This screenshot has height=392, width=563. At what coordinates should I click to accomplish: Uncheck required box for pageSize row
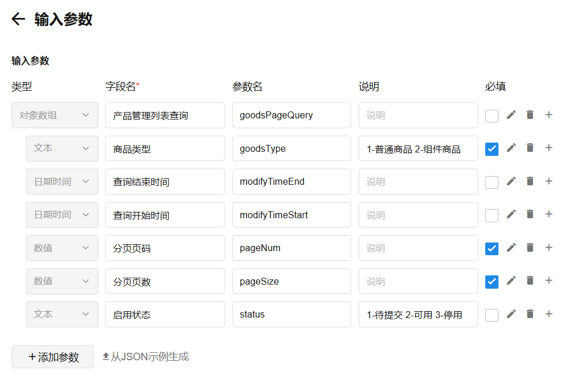pyautogui.click(x=491, y=282)
